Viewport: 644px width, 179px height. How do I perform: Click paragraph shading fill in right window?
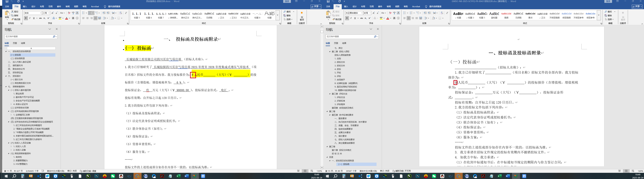[x=434, y=18]
